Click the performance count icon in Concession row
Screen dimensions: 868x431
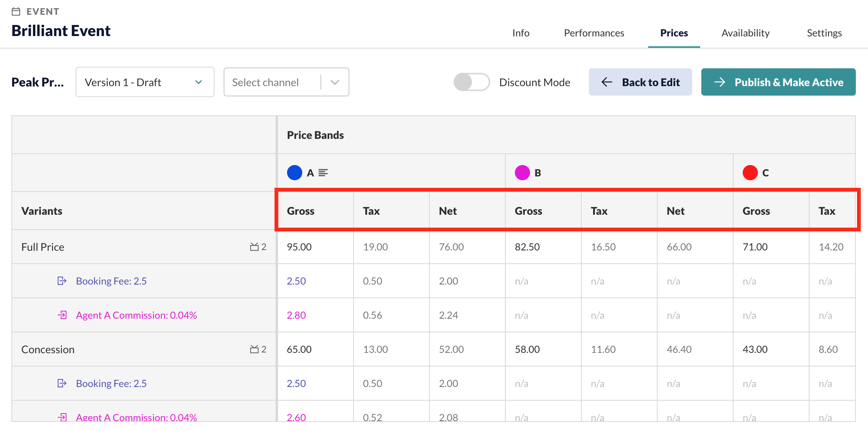point(254,349)
